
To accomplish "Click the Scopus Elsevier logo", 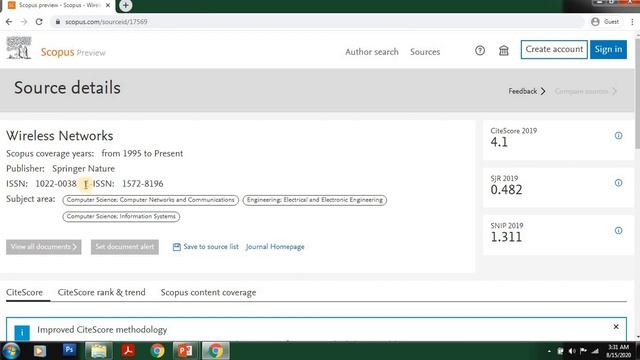I will pos(19,48).
